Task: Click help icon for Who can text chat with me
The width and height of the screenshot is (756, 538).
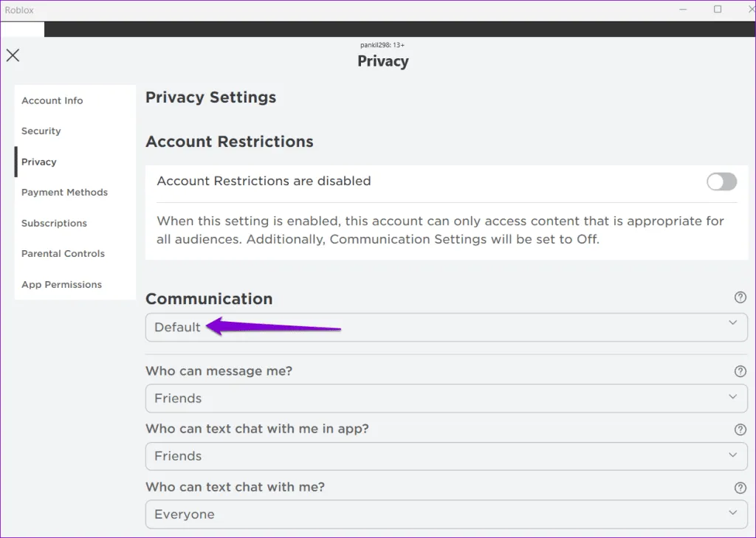Action: coord(740,488)
